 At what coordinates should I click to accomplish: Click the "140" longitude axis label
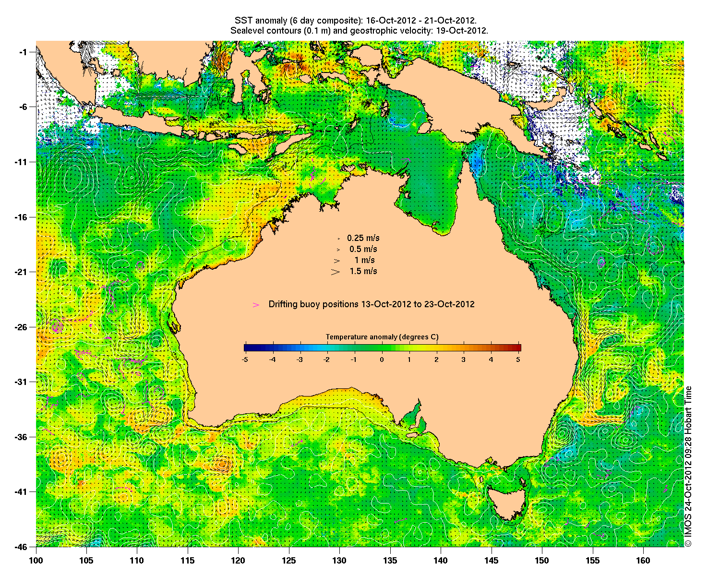(x=441, y=561)
